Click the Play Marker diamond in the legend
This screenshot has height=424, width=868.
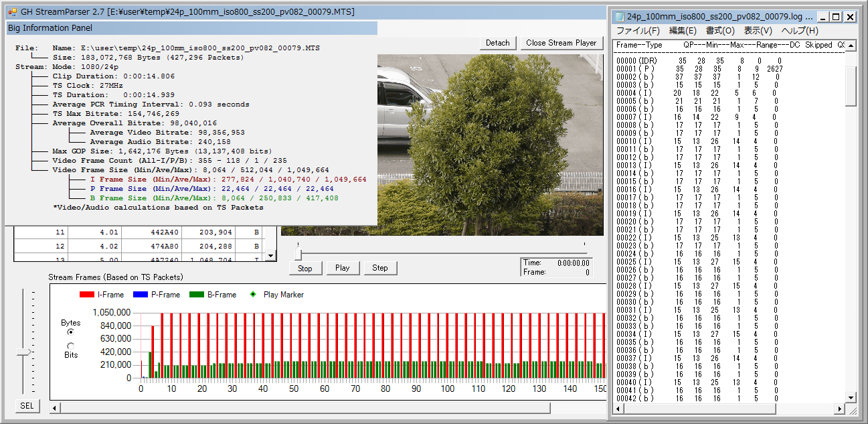point(252,295)
